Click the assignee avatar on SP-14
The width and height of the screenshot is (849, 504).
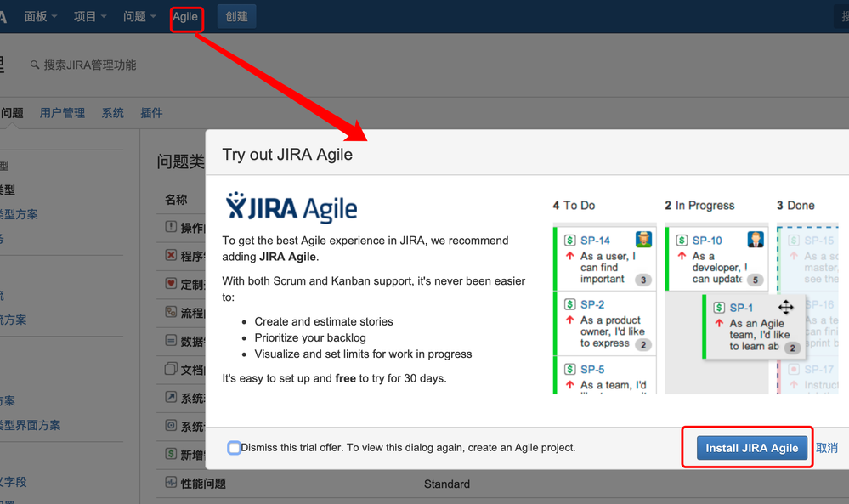coord(643,239)
